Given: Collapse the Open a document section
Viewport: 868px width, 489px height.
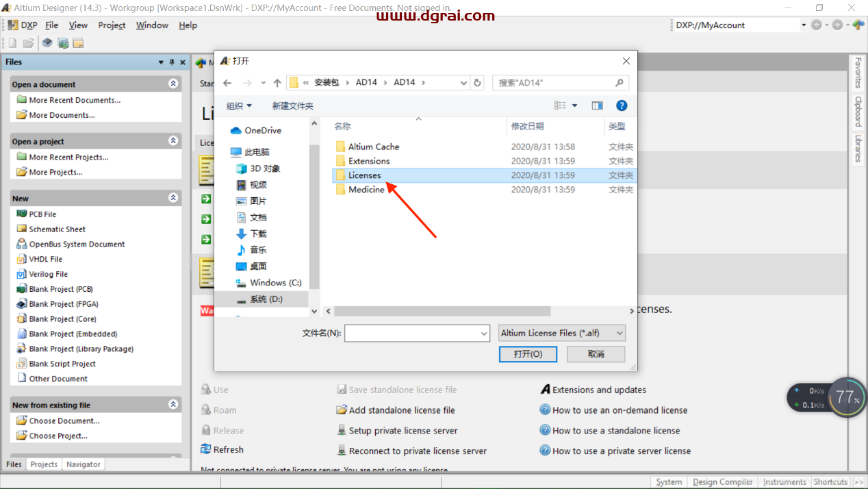Looking at the screenshot, I should tap(173, 84).
